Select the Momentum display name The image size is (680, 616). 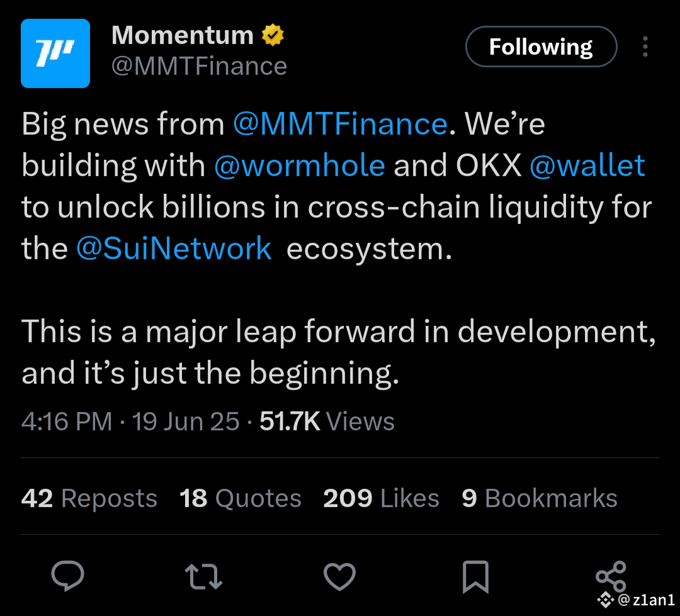point(181,35)
